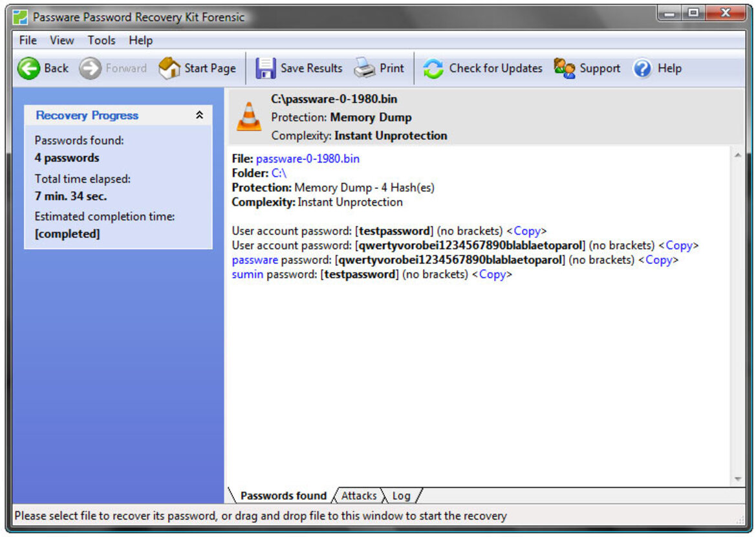Viewport: 756px width, 537px height.
Task: Close the Passware window
Action: point(726,14)
